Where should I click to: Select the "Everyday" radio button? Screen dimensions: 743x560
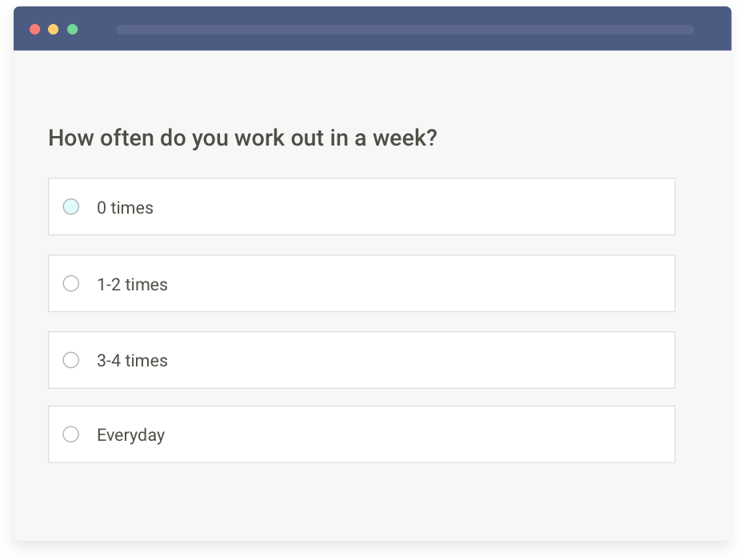70,434
